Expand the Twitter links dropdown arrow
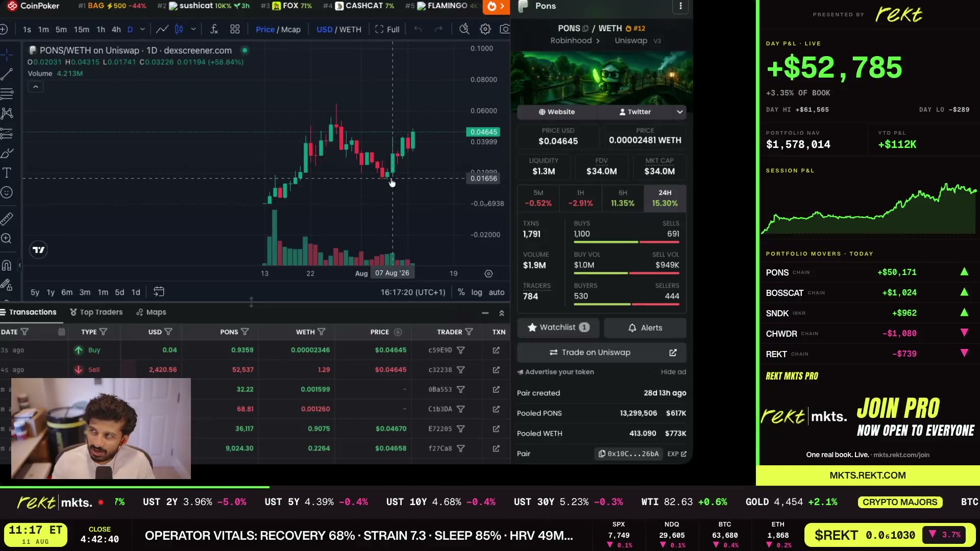The image size is (980, 551). [x=679, y=112]
